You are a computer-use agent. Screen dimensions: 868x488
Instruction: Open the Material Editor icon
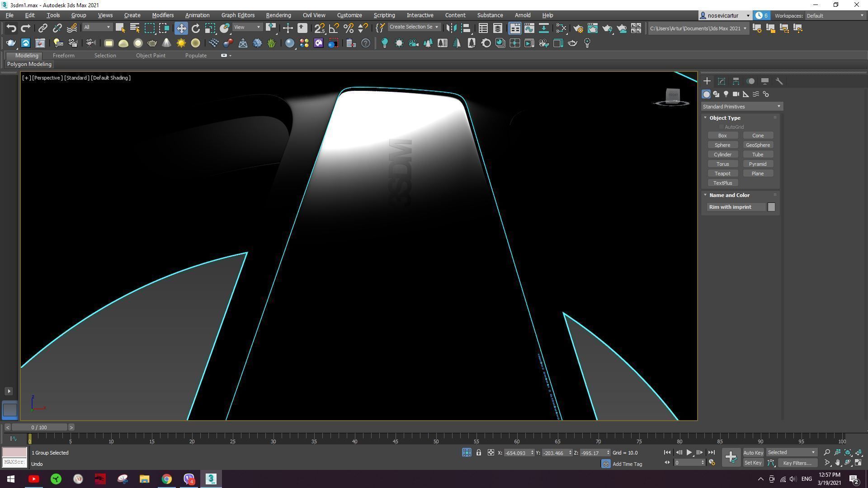click(561, 28)
